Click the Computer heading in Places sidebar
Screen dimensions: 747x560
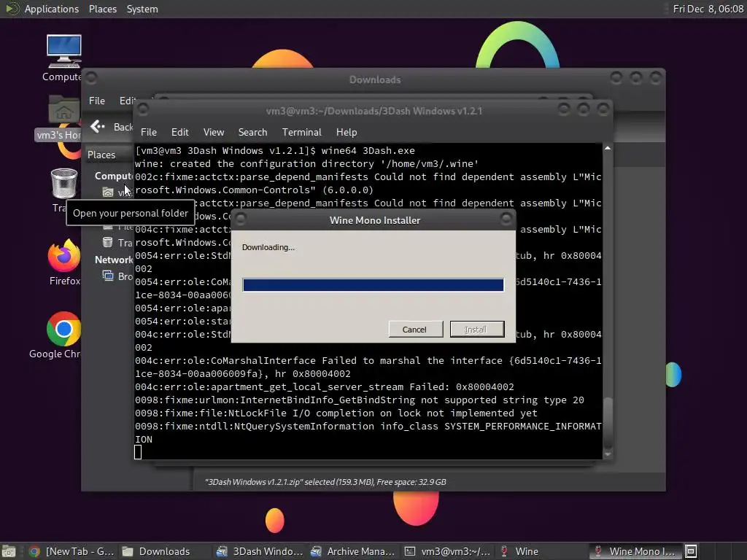coord(114,176)
